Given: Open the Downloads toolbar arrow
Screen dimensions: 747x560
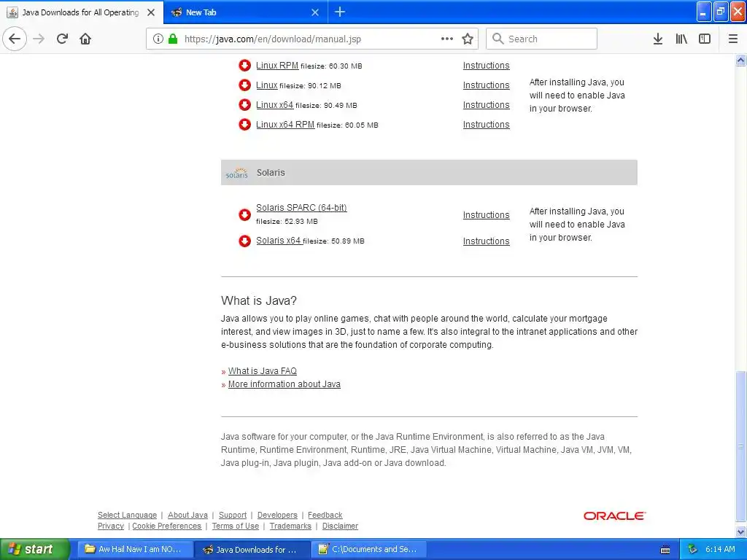Looking at the screenshot, I should tap(658, 39).
